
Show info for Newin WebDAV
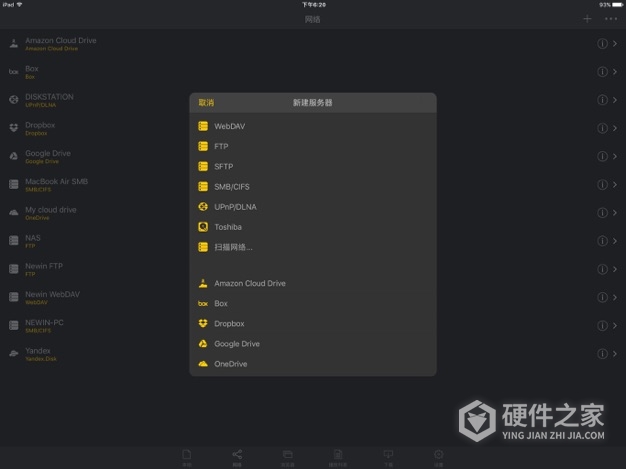(602, 297)
